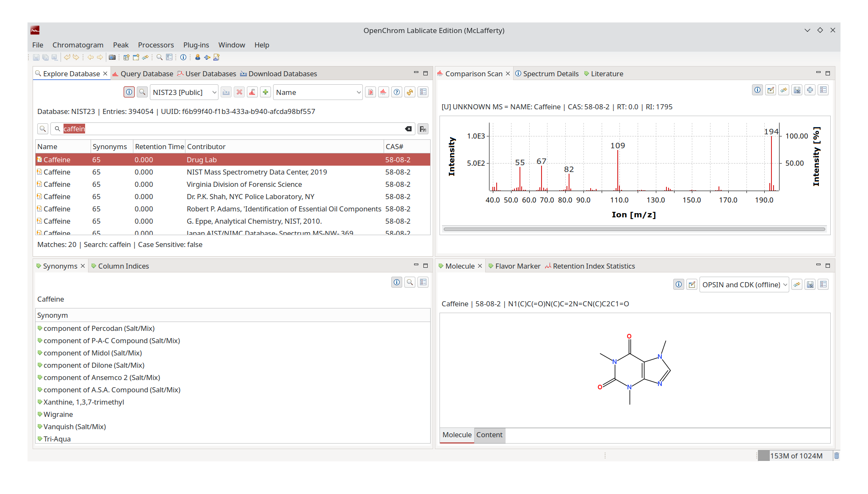Open the OPSIN and CDK (offline) dropdown

[x=744, y=284]
